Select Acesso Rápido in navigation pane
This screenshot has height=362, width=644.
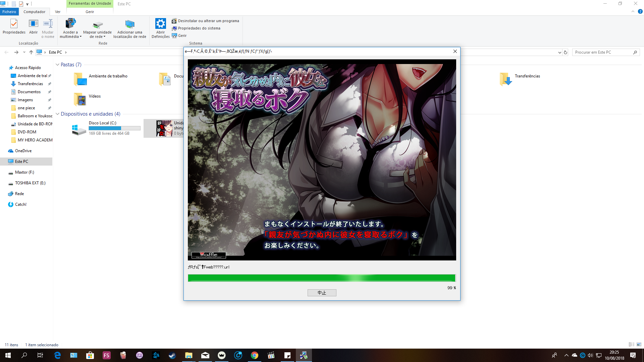[x=28, y=68]
